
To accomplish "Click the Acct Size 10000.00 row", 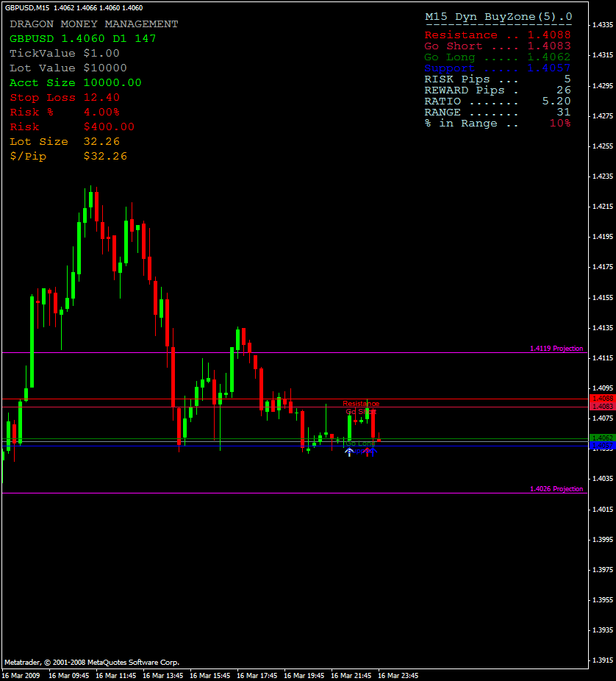I will (76, 83).
